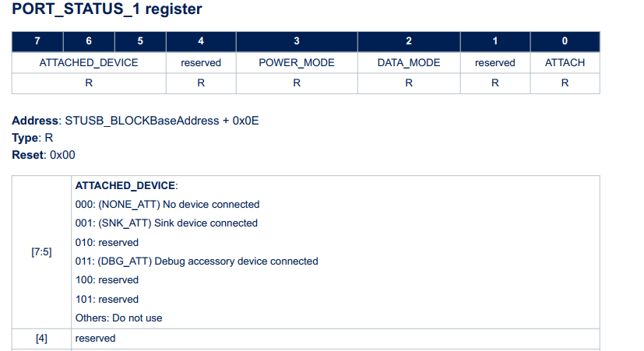Select the DATA_MODE field cell
The image size is (644, 351).
409,63
